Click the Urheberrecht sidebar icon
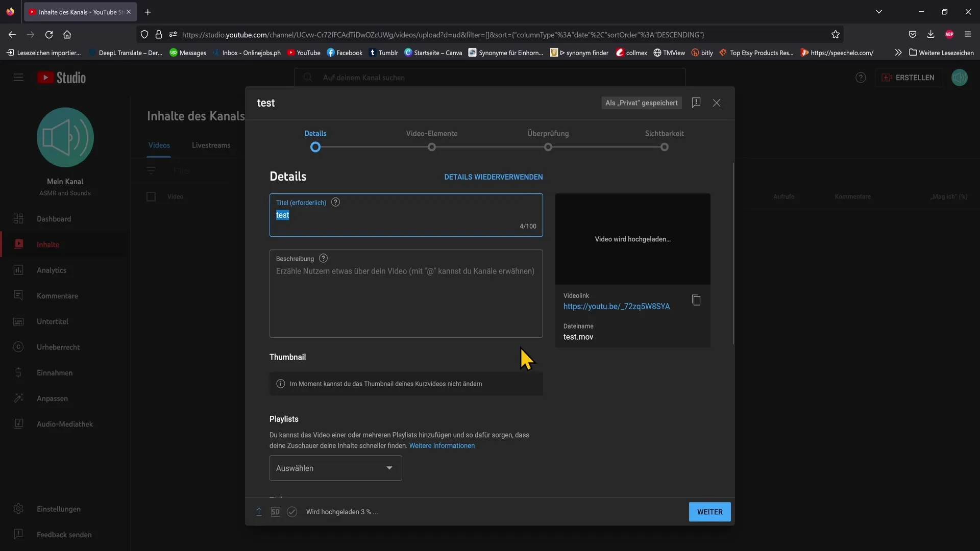 pyautogui.click(x=18, y=347)
